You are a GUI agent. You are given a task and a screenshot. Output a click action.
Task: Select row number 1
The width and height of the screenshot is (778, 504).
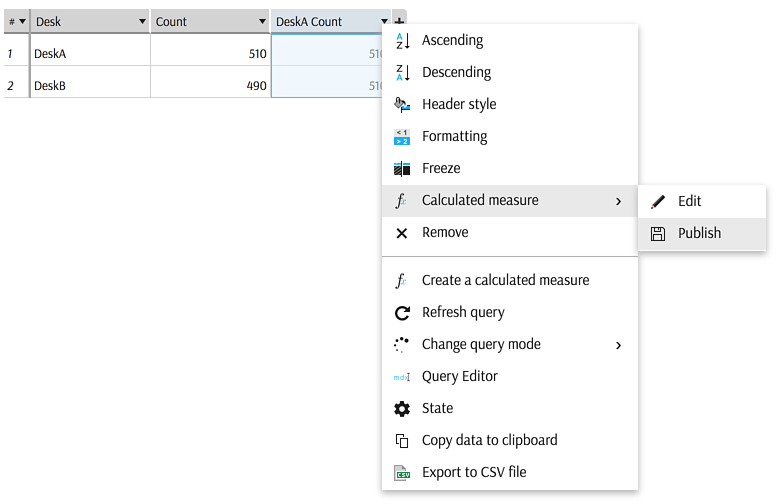coord(16,50)
